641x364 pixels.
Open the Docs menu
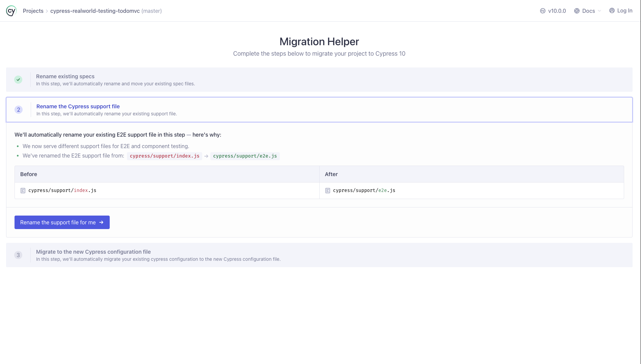tap(588, 11)
